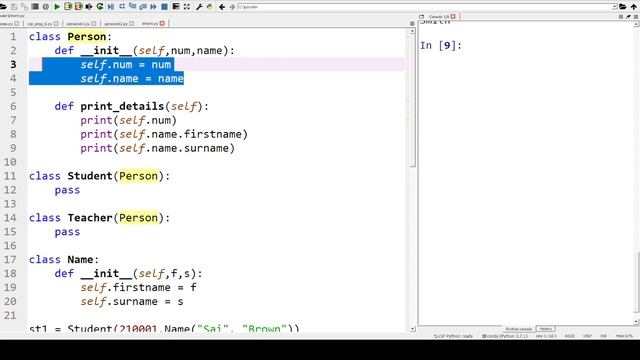Click the step into function icon

(133, 6)
